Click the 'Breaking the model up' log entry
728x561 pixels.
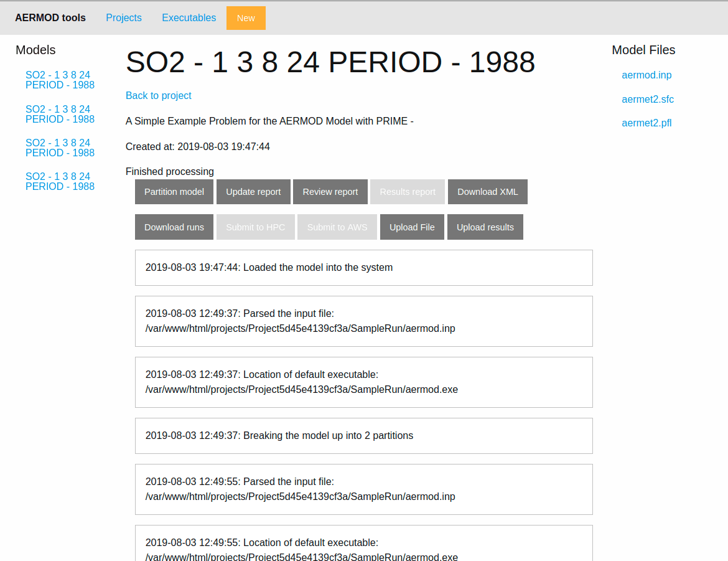363,436
